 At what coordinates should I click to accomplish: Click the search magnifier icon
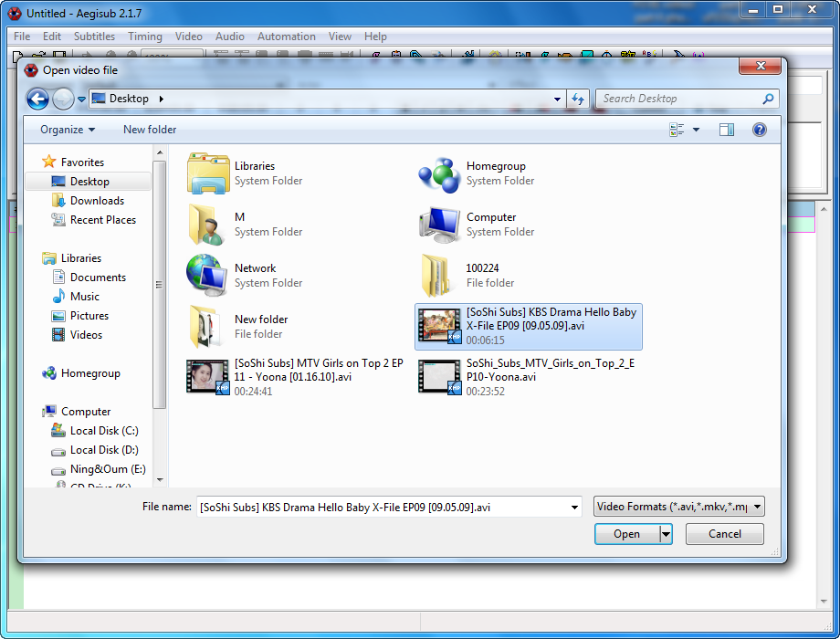coord(768,99)
